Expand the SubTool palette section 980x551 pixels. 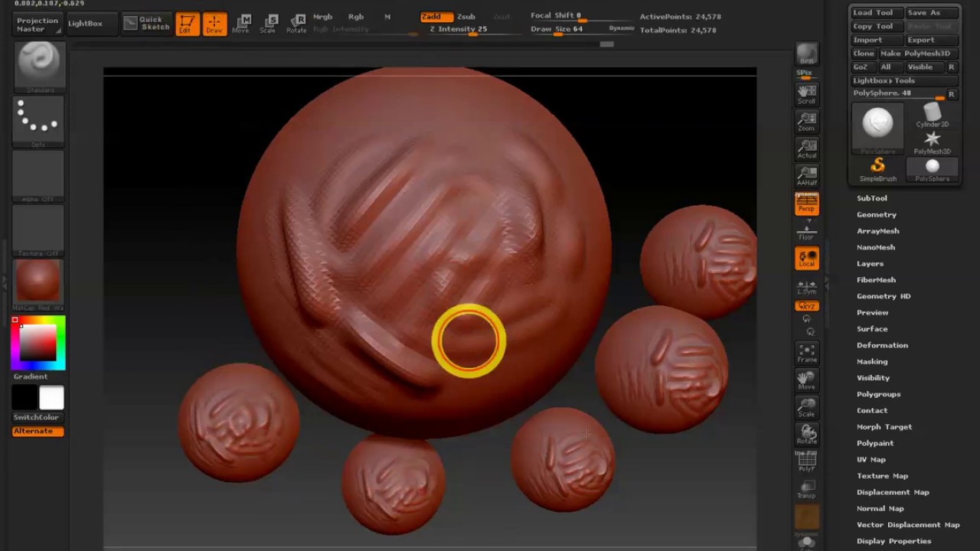[872, 198]
